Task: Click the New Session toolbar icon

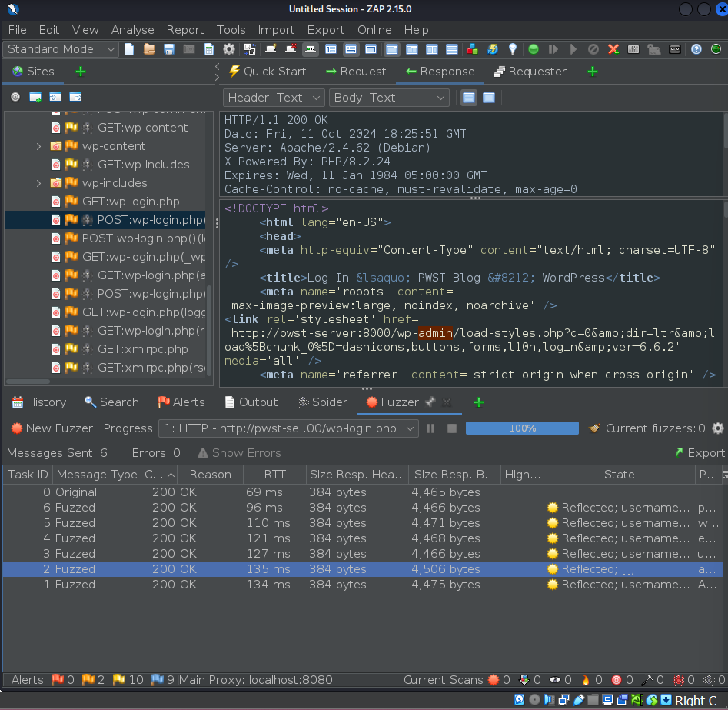Action: pyautogui.click(x=129, y=49)
